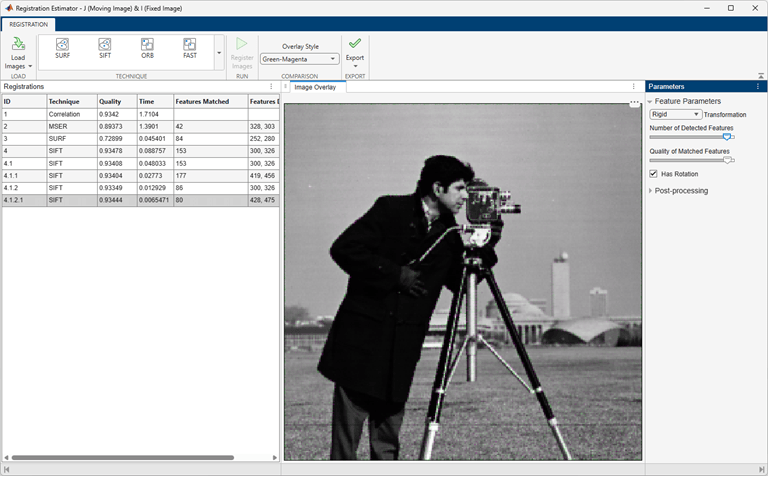Select the SIFT technique icon

(x=105, y=44)
